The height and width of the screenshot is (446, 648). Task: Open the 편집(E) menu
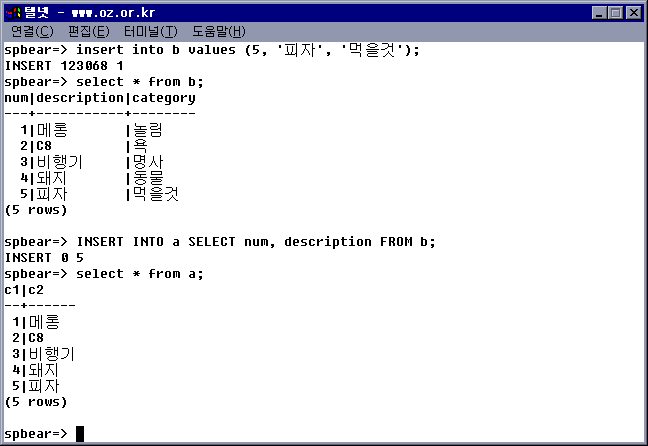click(x=89, y=31)
